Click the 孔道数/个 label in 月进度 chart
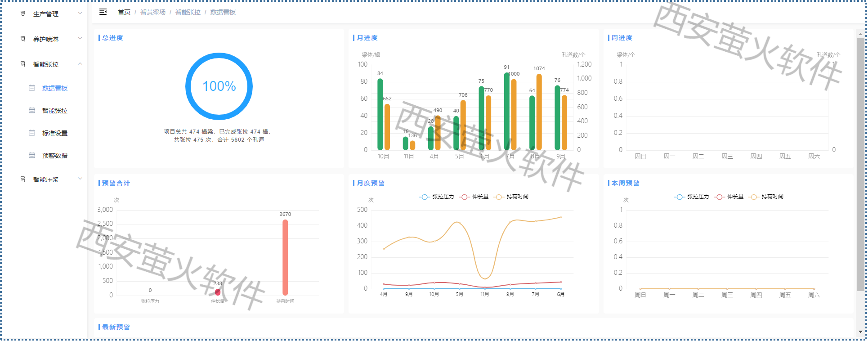The width and height of the screenshot is (868, 341). pyautogui.click(x=573, y=55)
